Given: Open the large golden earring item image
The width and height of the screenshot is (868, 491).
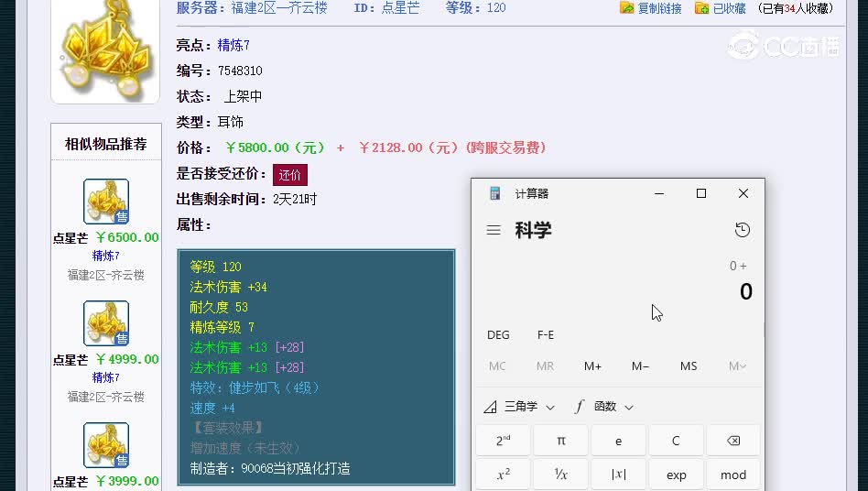Looking at the screenshot, I should pyautogui.click(x=105, y=49).
